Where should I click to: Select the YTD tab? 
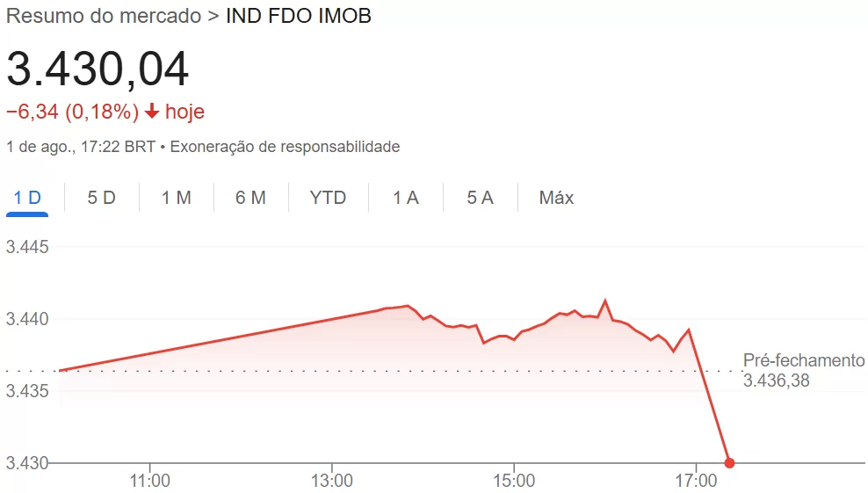(x=328, y=198)
